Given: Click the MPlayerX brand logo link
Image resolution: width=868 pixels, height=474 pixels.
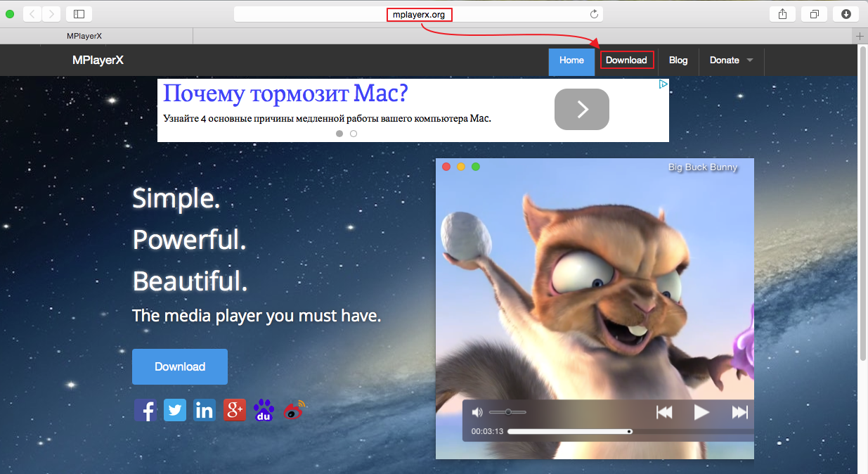Looking at the screenshot, I should click(98, 60).
